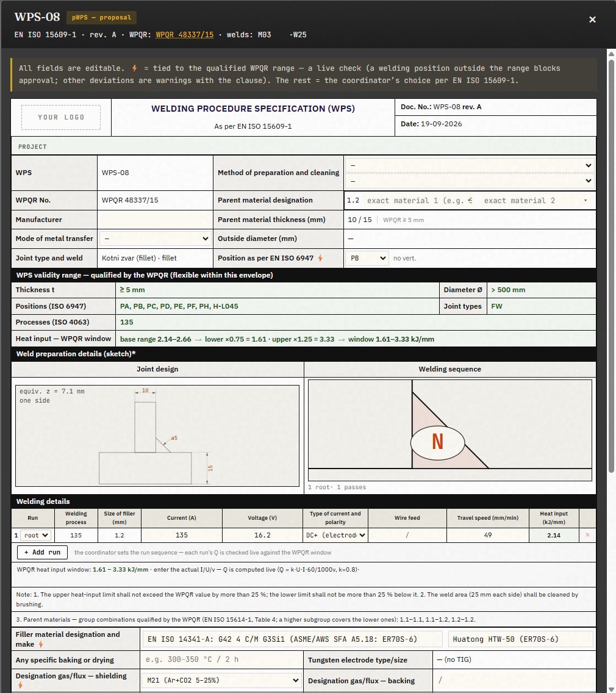The width and height of the screenshot is (616, 693).
Task: Delete run 1 with the x icon
Action: pyautogui.click(x=587, y=535)
